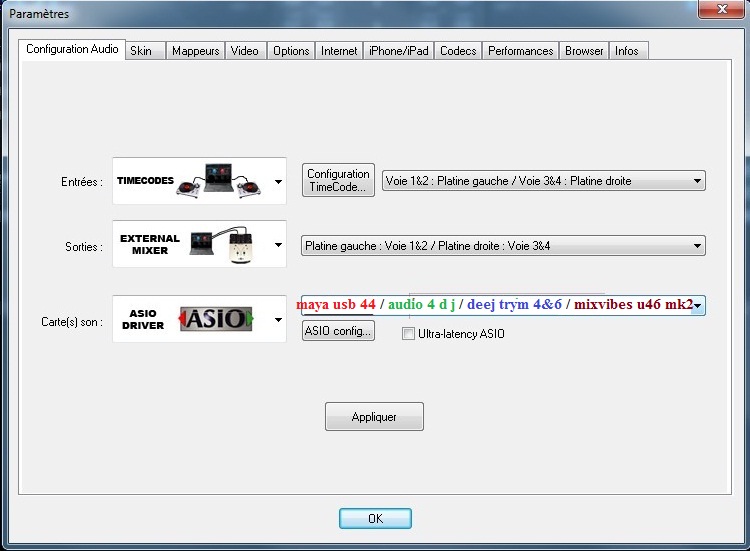Open the ASIO sound card device combo box
This screenshot has width=750, height=551.
(503, 305)
